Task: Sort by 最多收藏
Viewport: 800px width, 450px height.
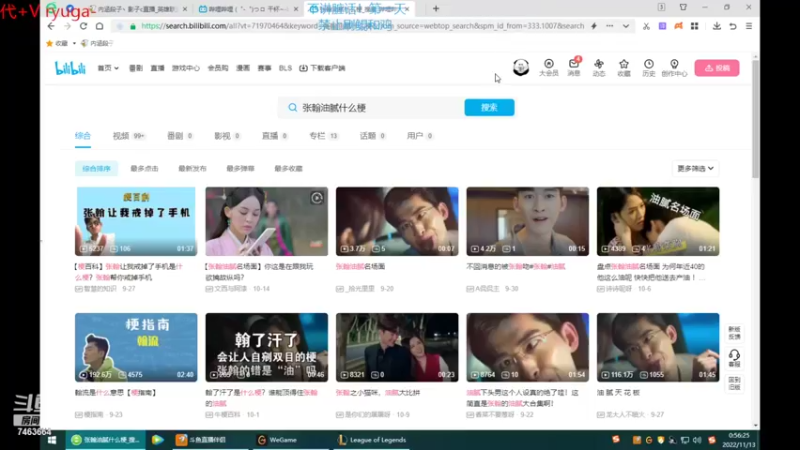Action: click(288, 168)
